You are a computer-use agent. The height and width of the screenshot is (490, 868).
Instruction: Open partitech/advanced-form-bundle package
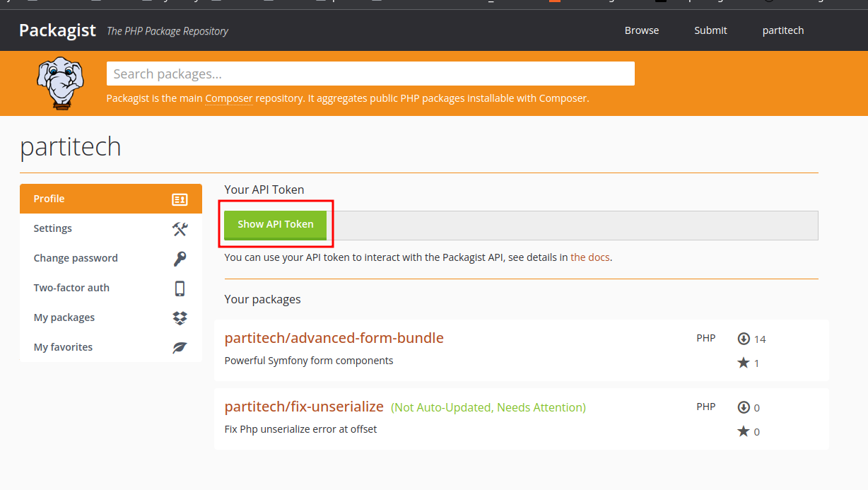[334, 338]
